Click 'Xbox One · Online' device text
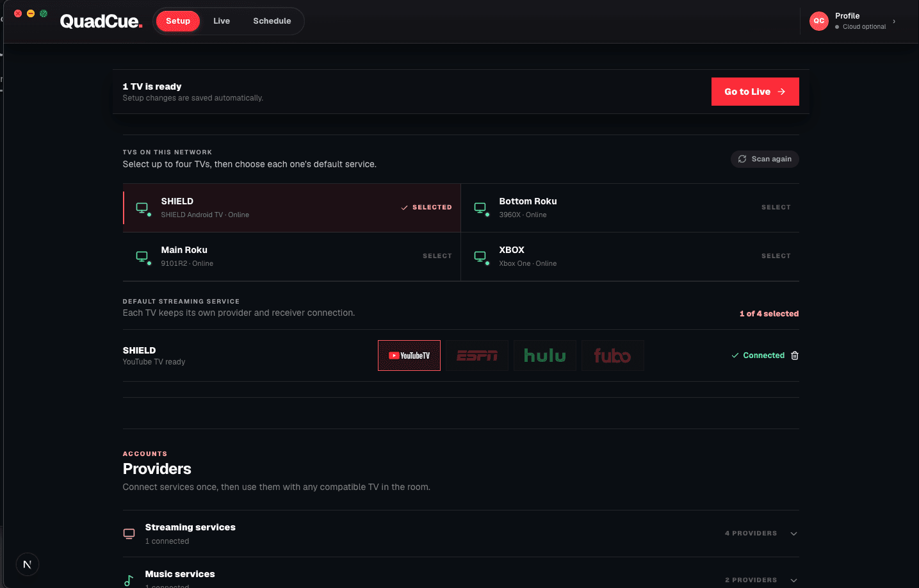The image size is (919, 588). click(528, 263)
